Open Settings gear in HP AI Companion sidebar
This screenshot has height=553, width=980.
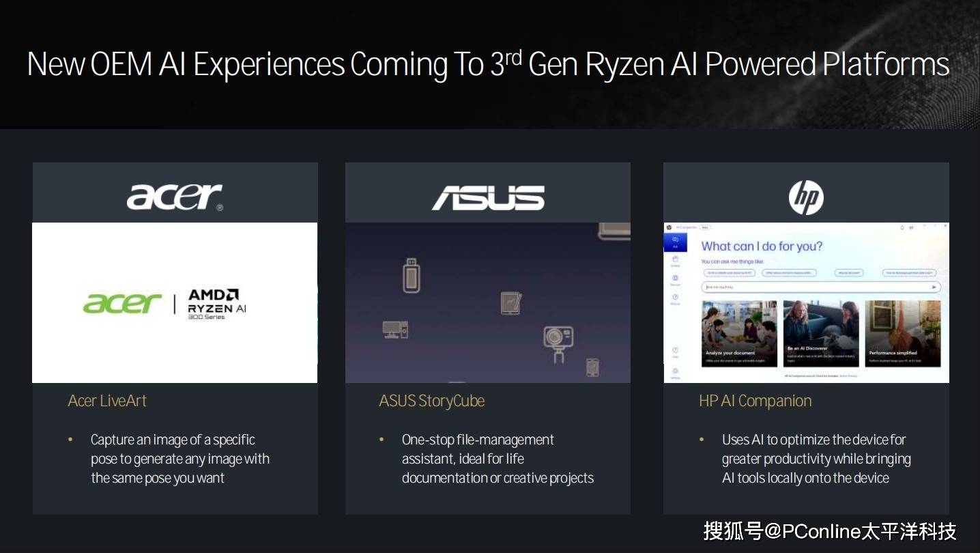click(x=675, y=372)
